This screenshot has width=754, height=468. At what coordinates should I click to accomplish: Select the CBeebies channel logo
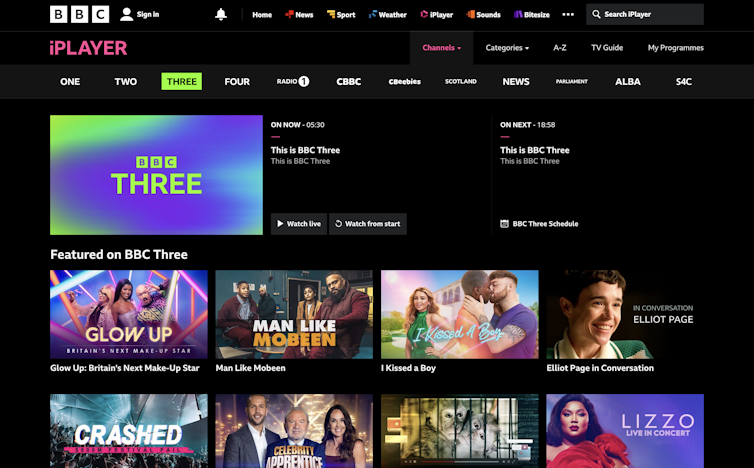coord(405,81)
